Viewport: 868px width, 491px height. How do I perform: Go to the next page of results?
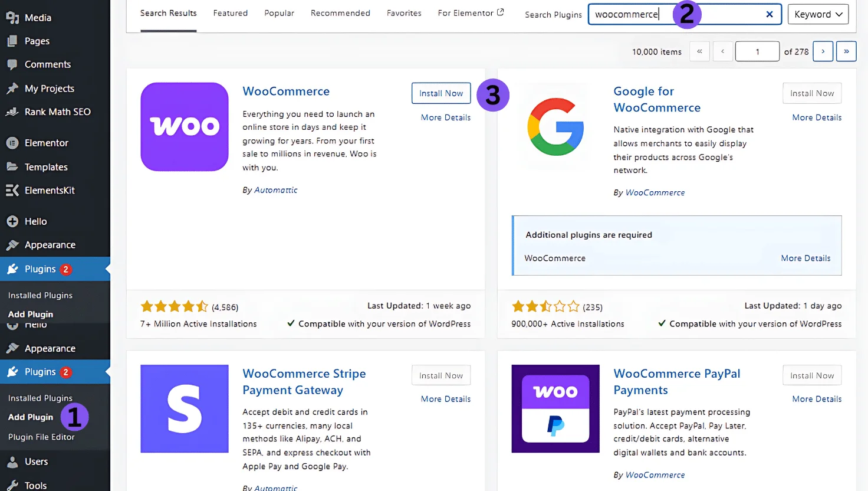coord(823,51)
